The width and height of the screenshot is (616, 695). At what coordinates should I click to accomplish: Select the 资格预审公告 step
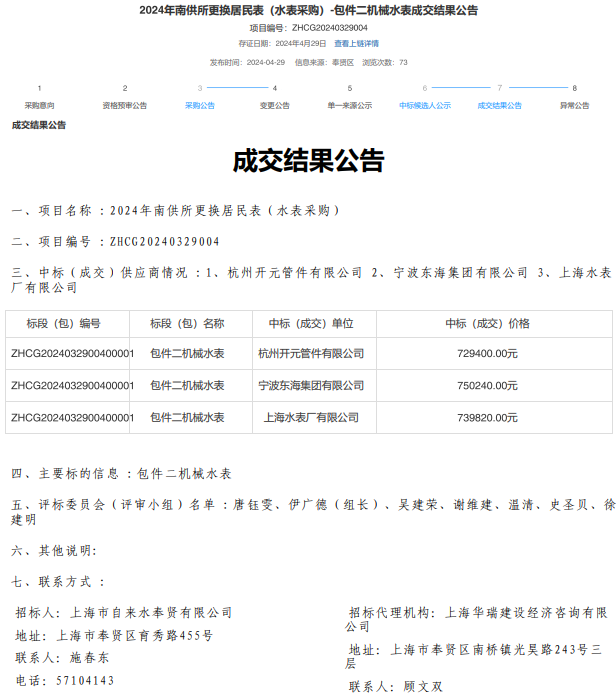[124, 105]
